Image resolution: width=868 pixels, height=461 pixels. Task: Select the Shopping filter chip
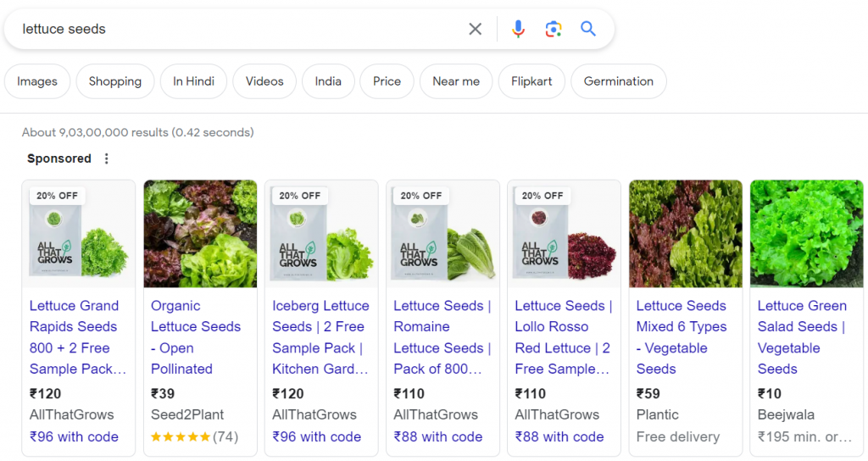pos(115,81)
